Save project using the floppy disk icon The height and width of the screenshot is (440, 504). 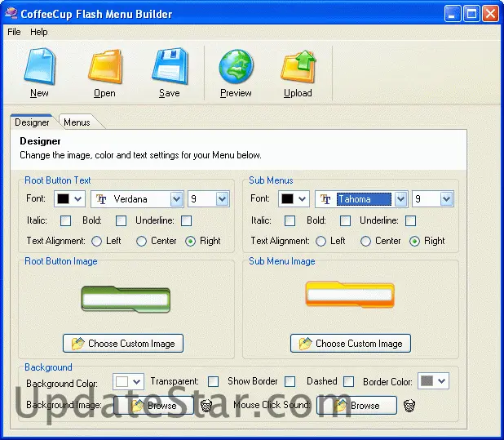click(x=170, y=66)
